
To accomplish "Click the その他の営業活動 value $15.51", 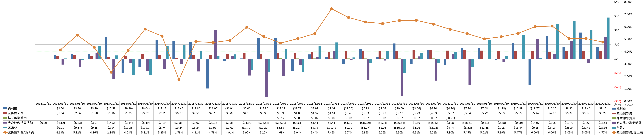I will tap(603, 123).
